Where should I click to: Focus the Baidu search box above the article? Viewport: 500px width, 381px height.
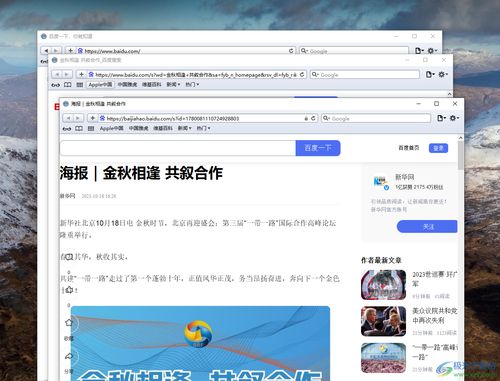pyautogui.click(x=178, y=148)
